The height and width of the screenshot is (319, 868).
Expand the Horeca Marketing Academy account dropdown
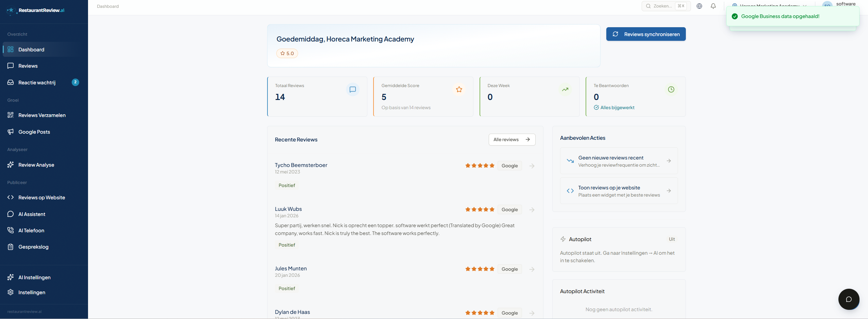pyautogui.click(x=770, y=6)
